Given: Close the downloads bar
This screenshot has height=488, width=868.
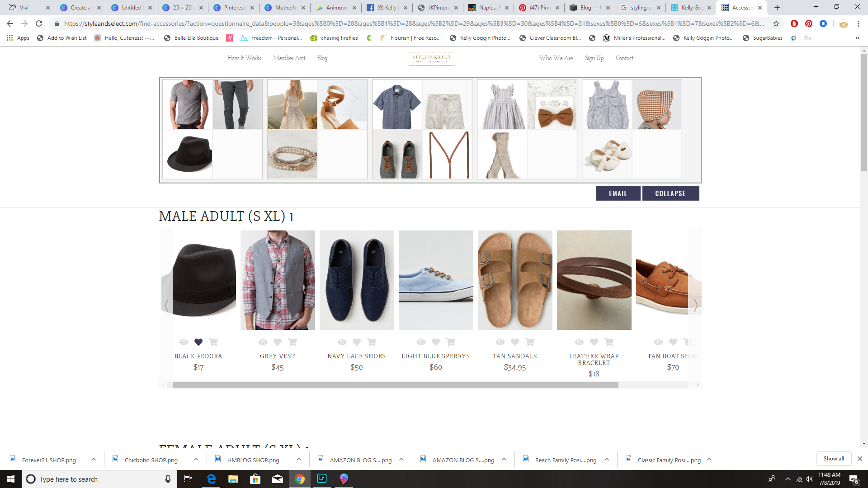Looking at the screenshot, I should (x=859, y=459).
